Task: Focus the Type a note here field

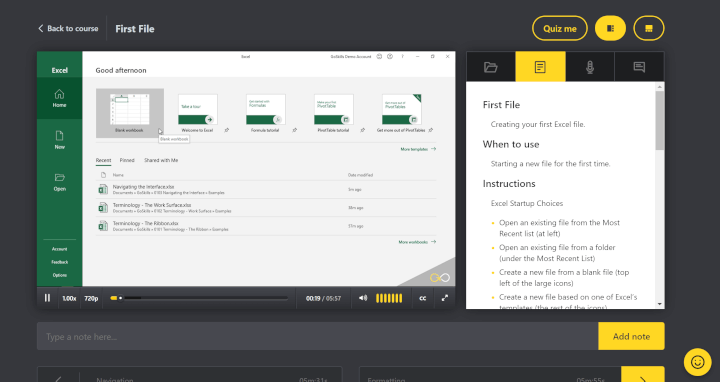Action: tap(318, 336)
